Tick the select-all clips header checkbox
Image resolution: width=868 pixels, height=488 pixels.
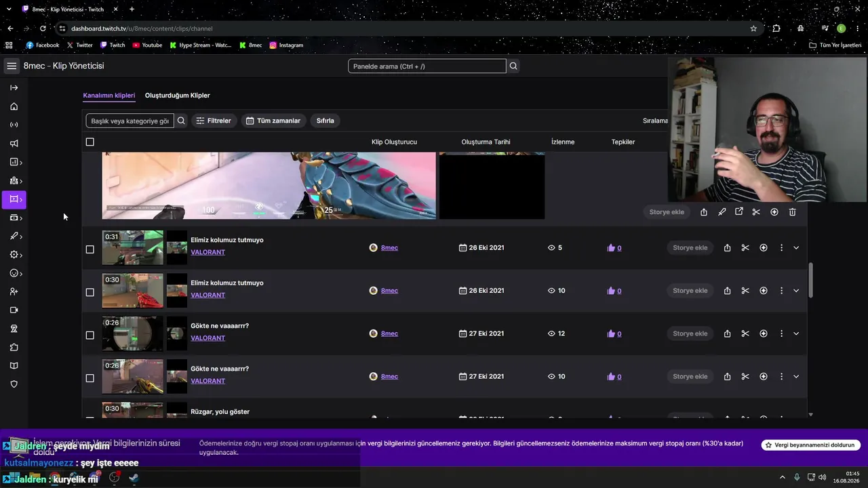(90, 142)
